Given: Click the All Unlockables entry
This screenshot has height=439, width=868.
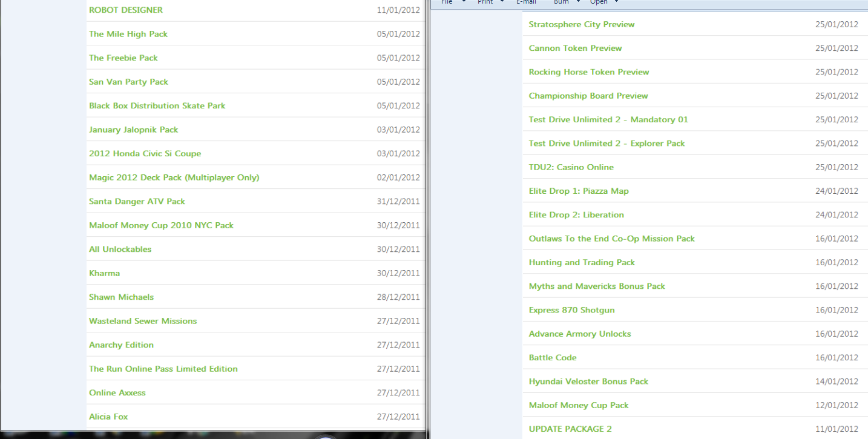Looking at the screenshot, I should click(120, 249).
